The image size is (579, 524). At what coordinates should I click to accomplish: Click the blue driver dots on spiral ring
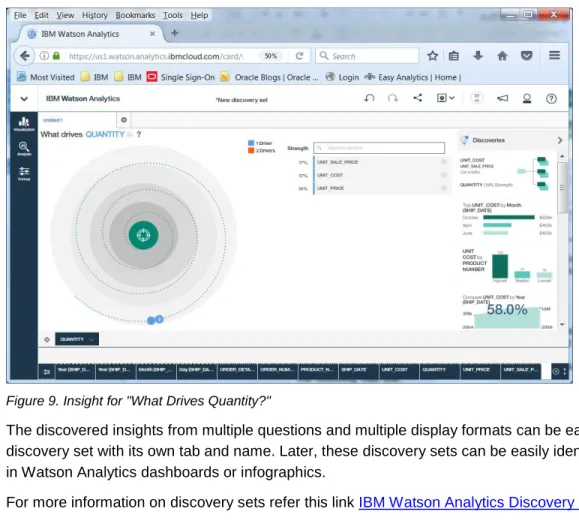coord(155,320)
